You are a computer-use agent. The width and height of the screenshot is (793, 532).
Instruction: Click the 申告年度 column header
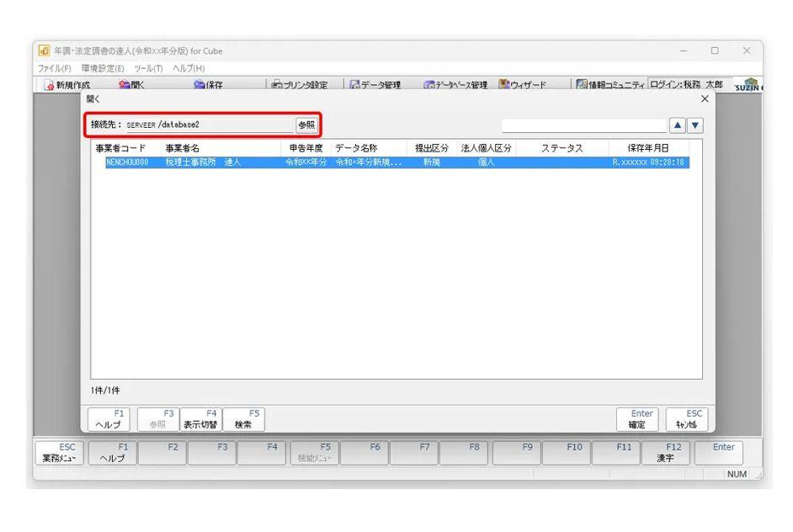[x=306, y=148]
